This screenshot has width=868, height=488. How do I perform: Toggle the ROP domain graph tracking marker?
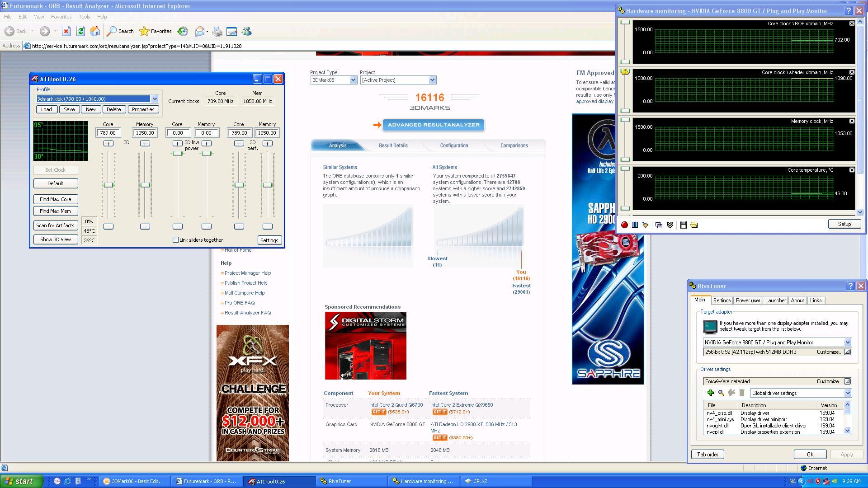(x=625, y=22)
